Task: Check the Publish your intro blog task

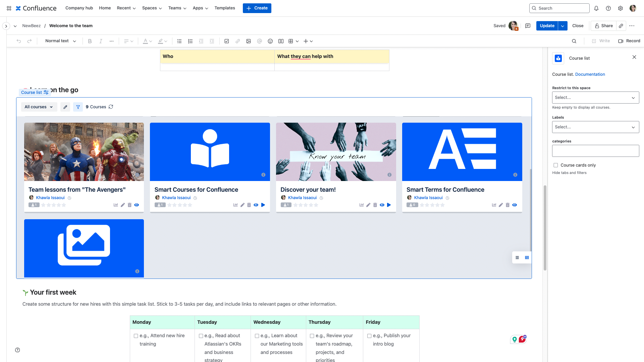Action: 369,336
